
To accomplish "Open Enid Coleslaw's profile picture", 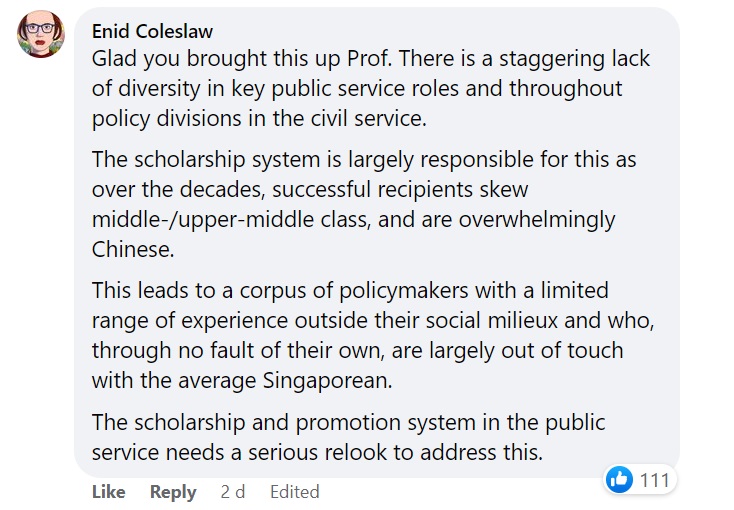I will pos(41,34).
